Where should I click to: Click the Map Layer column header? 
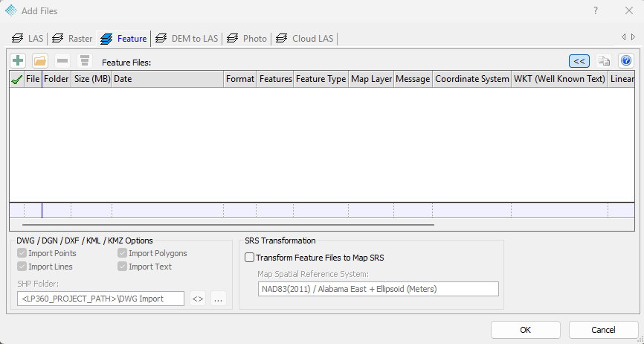[371, 80]
